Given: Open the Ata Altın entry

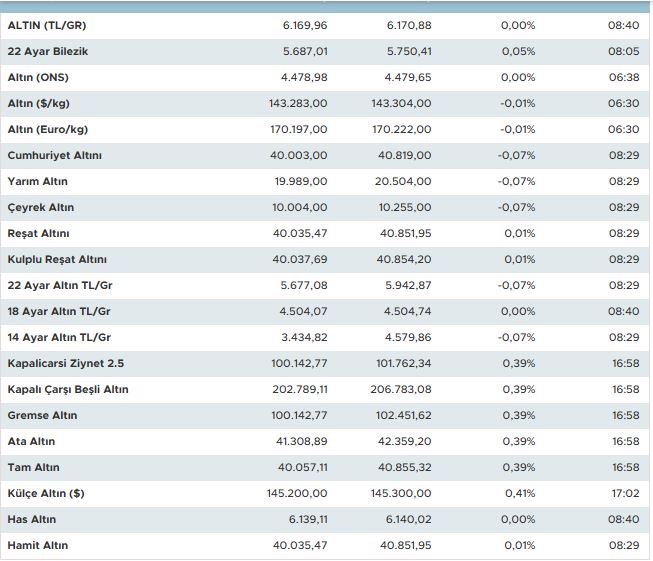Looking at the screenshot, I should click(31, 442).
